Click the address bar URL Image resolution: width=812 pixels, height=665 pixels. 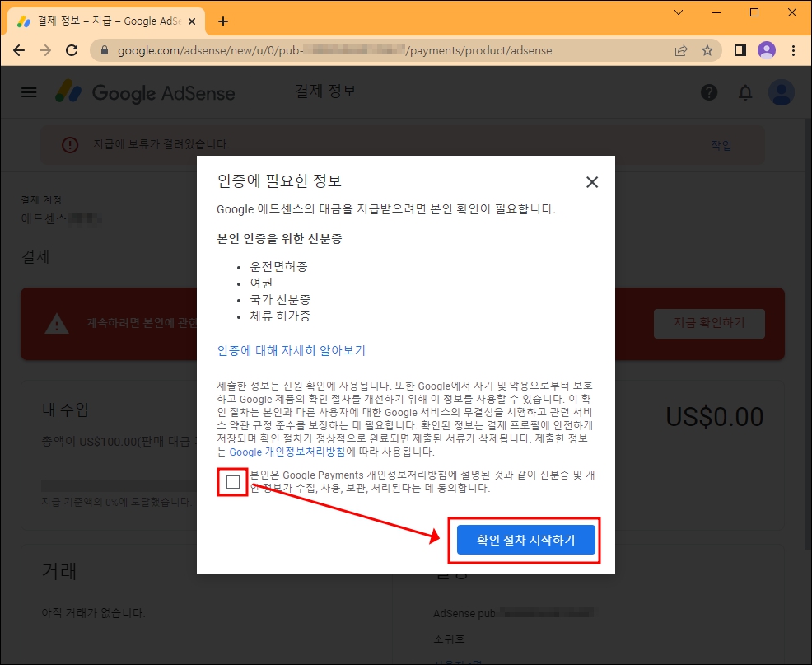pos(334,50)
